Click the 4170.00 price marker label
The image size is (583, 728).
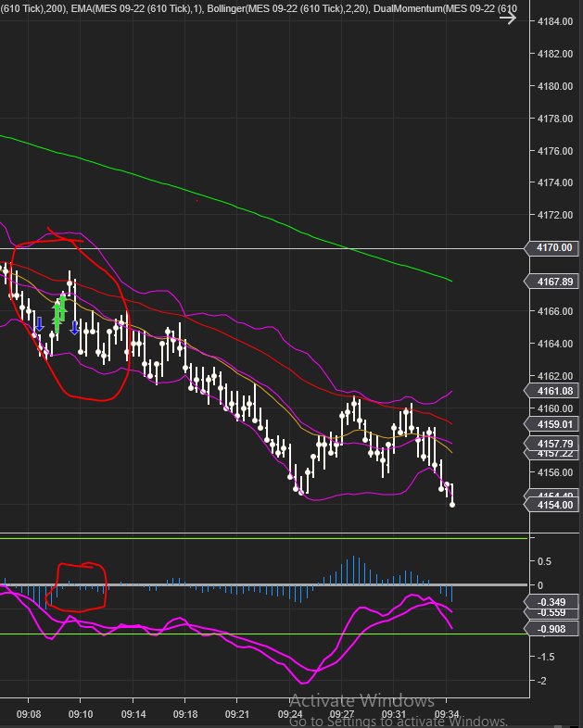click(x=551, y=248)
